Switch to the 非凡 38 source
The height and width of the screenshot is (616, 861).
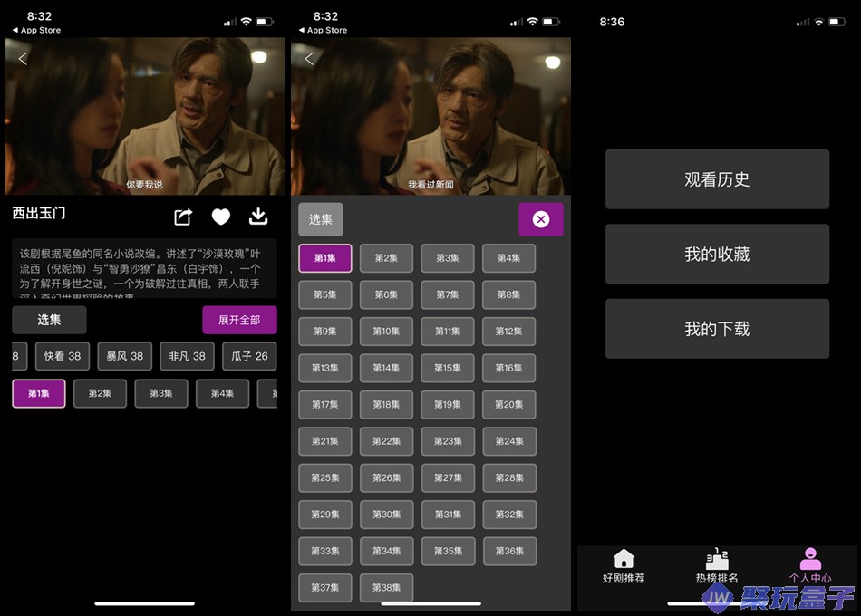(188, 356)
